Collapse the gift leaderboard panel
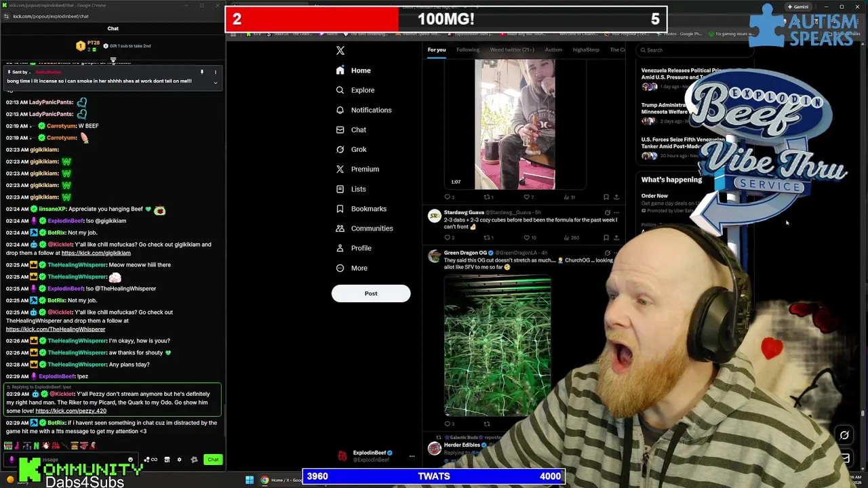Viewport: 868px width, 488px height. click(113, 60)
